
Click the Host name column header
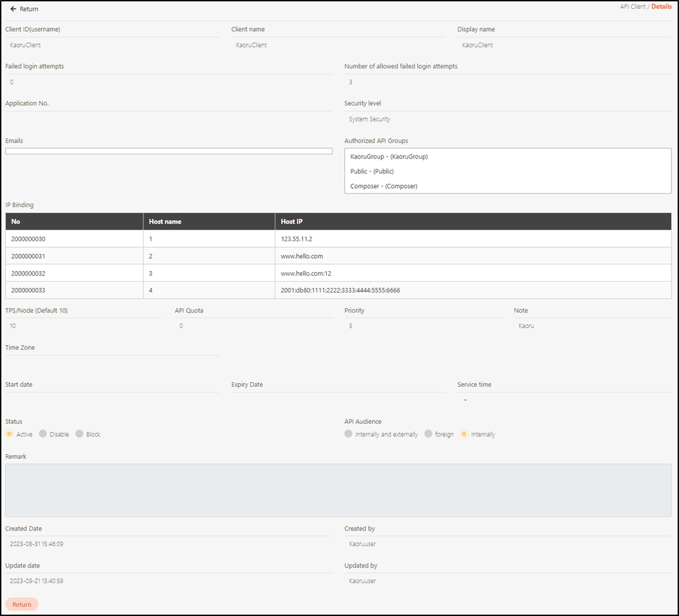(164, 222)
